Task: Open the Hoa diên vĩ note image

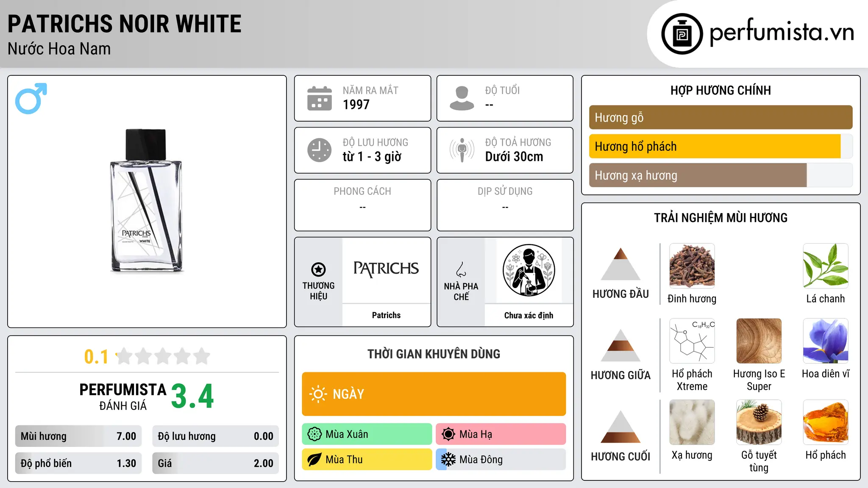Action: coord(826,341)
